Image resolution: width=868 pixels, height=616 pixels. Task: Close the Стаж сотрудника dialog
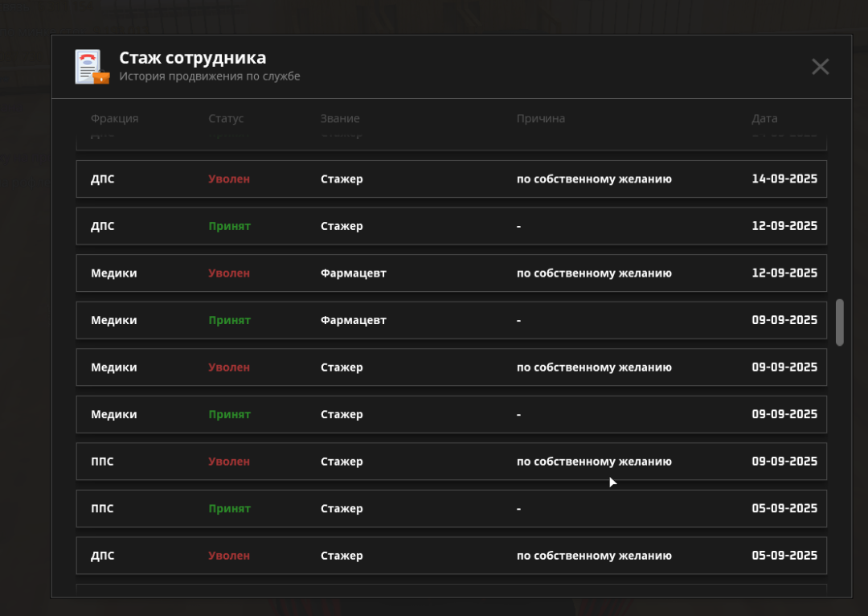tap(820, 67)
